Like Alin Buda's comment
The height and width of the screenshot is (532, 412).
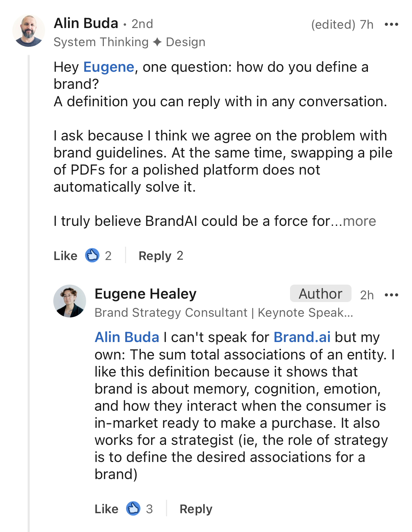(66, 256)
